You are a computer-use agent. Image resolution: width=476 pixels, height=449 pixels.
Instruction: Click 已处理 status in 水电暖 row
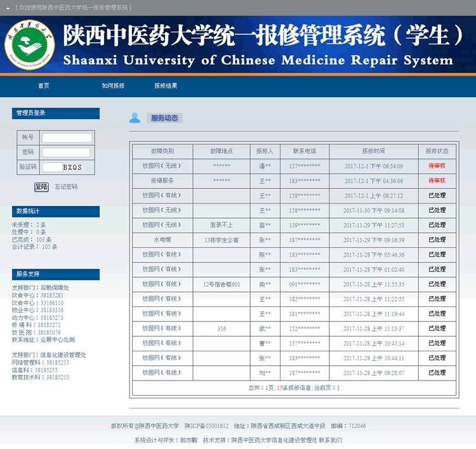tap(437, 240)
